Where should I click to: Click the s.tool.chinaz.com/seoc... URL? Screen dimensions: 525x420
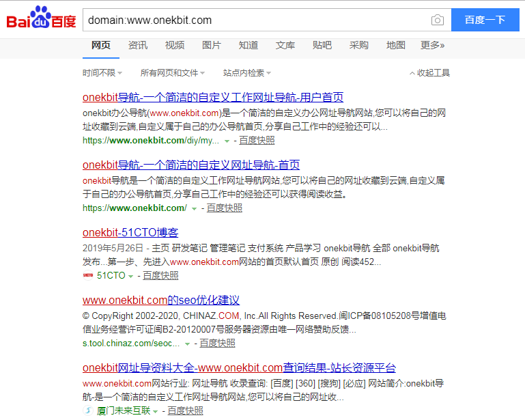point(131,344)
